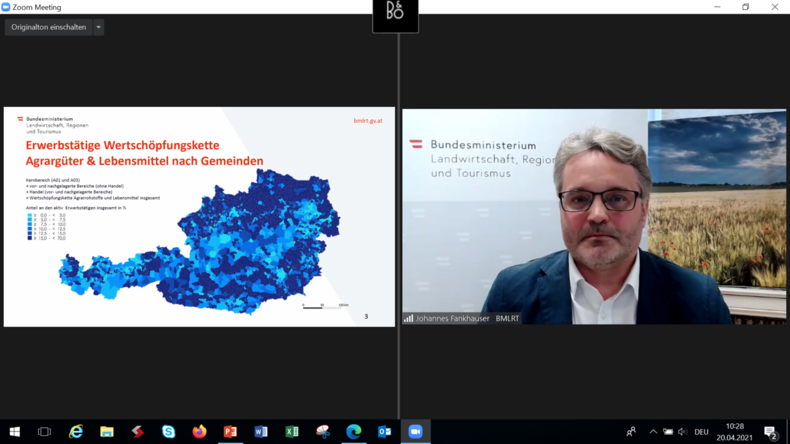The image size is (790, 444).
Task: Enable original sound with Originalton einschalten
Action: point(48,27)
